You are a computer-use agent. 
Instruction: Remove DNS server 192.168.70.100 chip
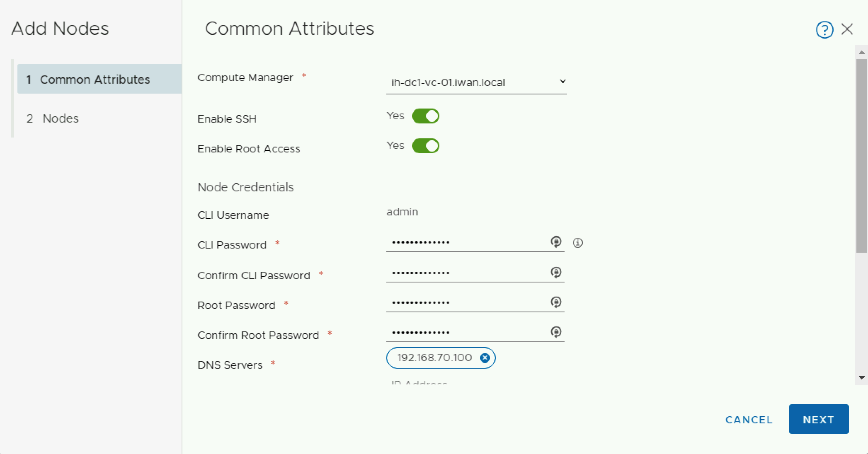(x=485, y=358)
